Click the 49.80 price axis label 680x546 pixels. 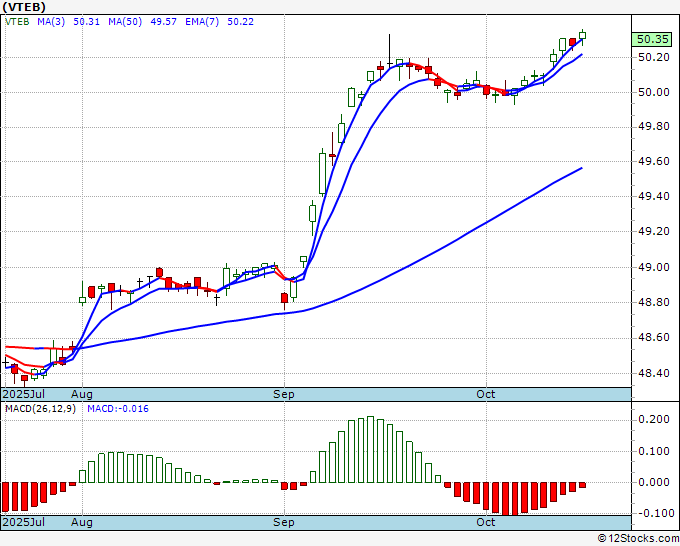tap(654, 127)
